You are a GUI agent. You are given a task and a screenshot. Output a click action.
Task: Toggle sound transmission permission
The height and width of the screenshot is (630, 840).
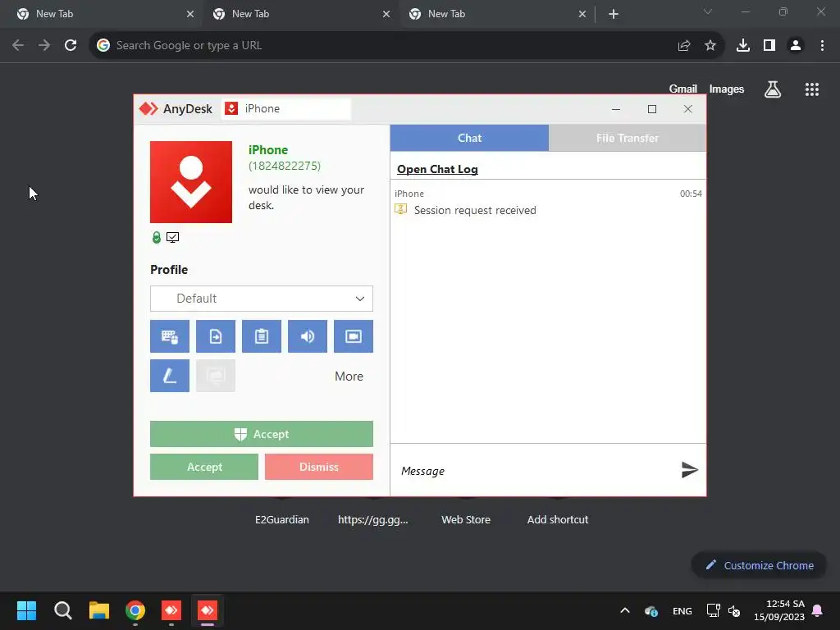[x=308, y=336]
